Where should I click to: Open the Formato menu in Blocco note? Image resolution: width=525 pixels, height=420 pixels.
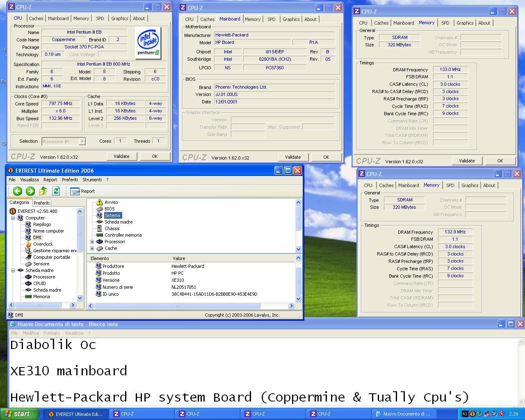(52, 333)
